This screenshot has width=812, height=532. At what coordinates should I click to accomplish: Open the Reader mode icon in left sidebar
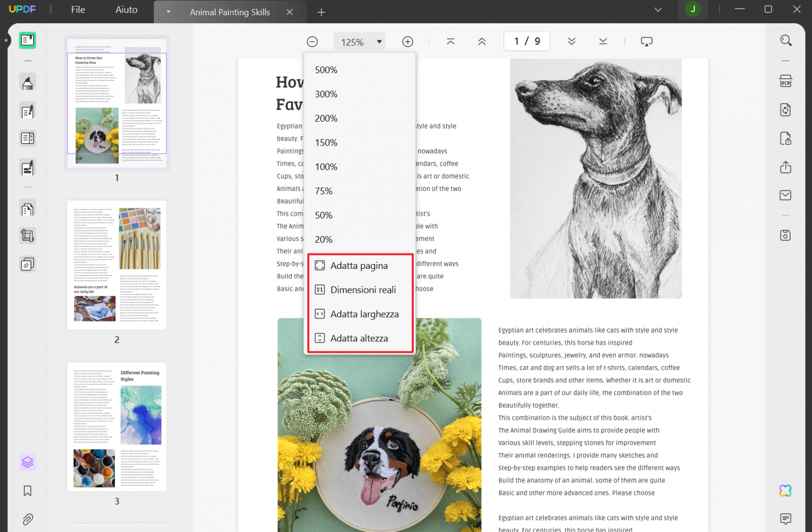(27, 40)
